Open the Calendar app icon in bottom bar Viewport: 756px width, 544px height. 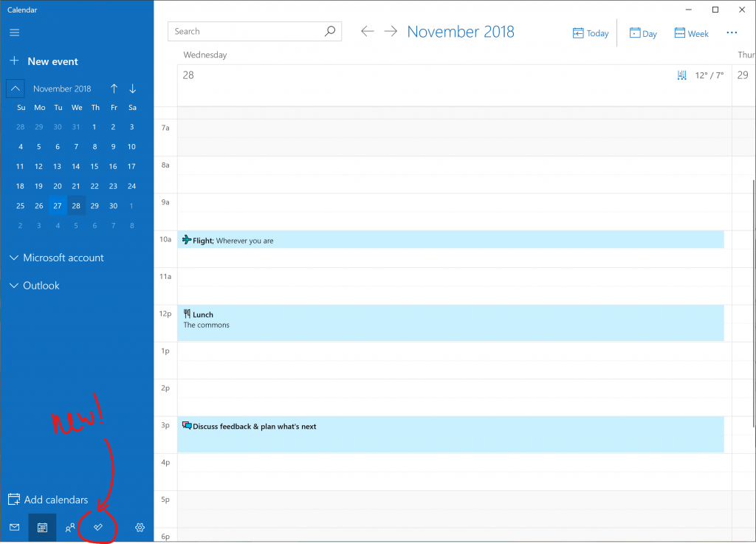42,528
